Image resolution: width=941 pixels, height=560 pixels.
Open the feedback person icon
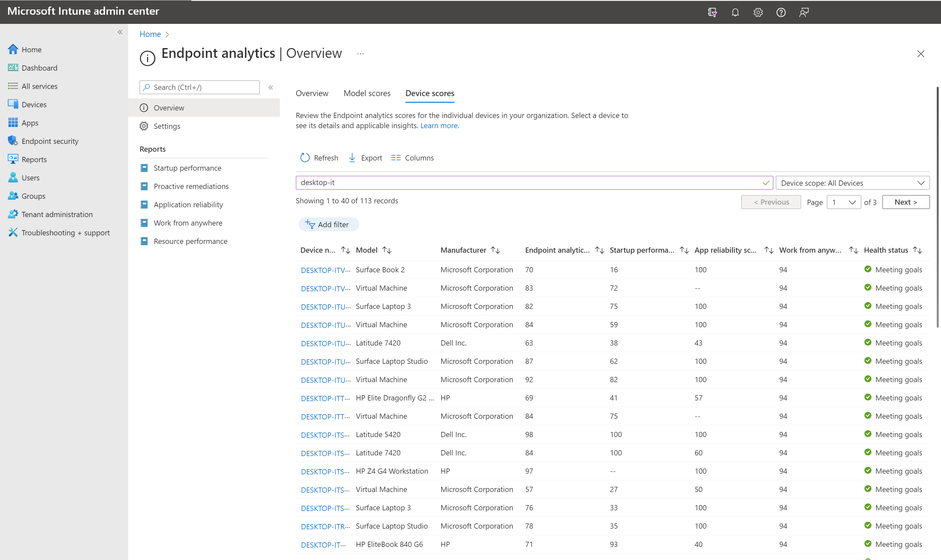(804, 12)
